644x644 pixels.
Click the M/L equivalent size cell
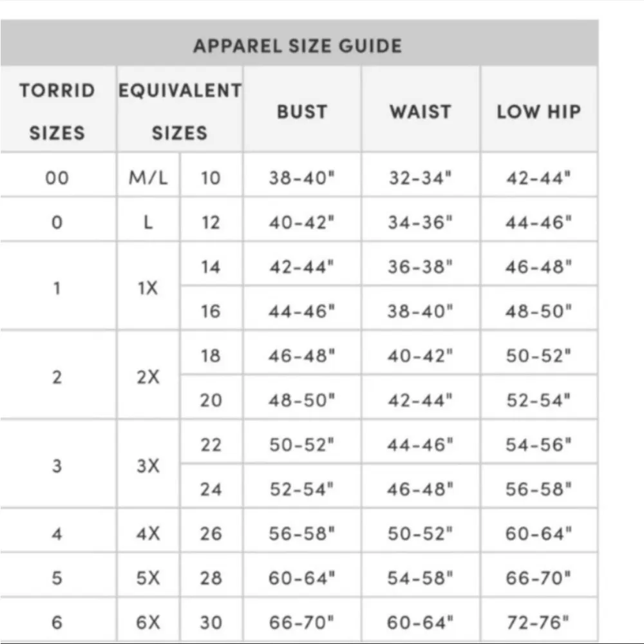coord(148,178)
